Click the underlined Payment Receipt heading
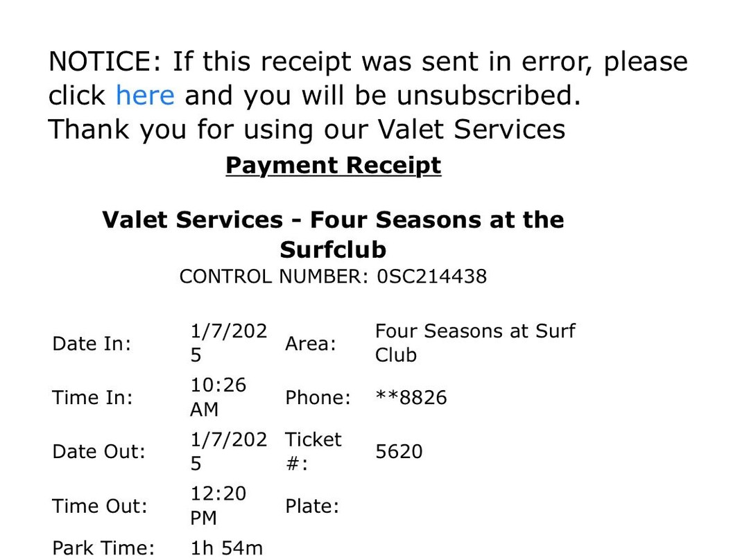749x560 pixels. click(333, 166)
